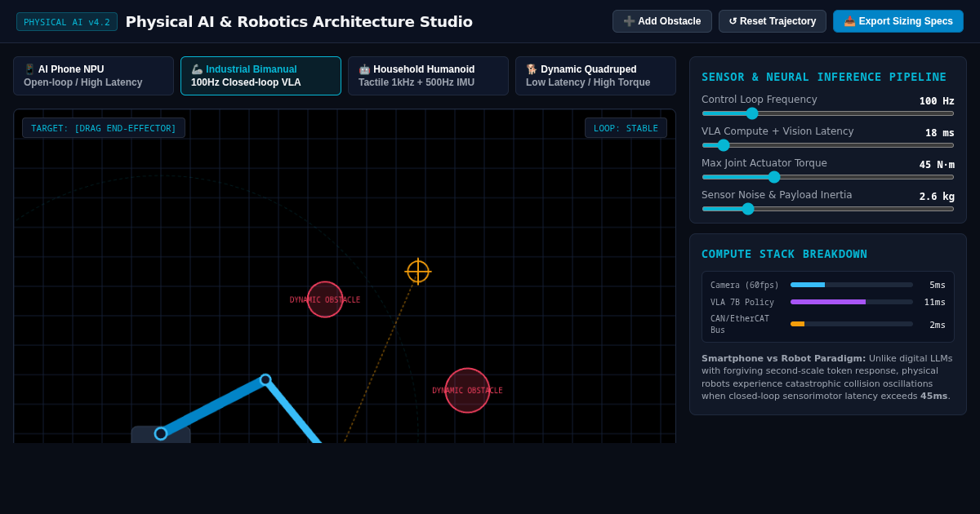Switch to Household Humanoid preset
This screenshot has height=514, width=980.
tap(428, 76)
